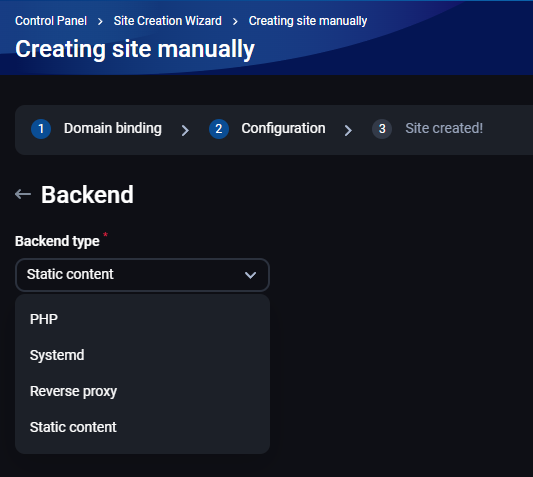Choose Systemd from the backend list

point(142,355)
